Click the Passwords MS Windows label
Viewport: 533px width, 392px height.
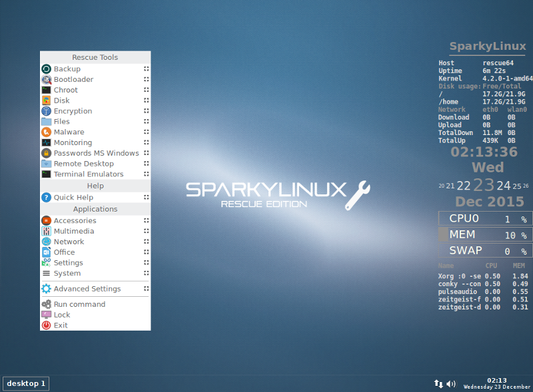pyautogui.click(x=96, y=153)
